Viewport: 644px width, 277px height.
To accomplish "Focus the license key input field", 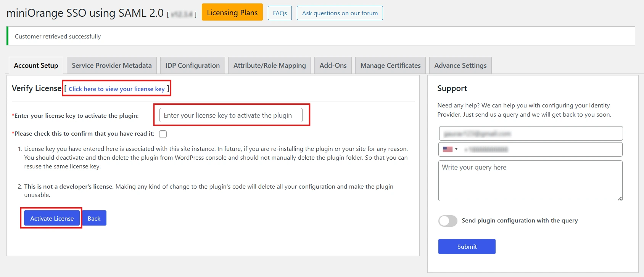I will [231, 115].
